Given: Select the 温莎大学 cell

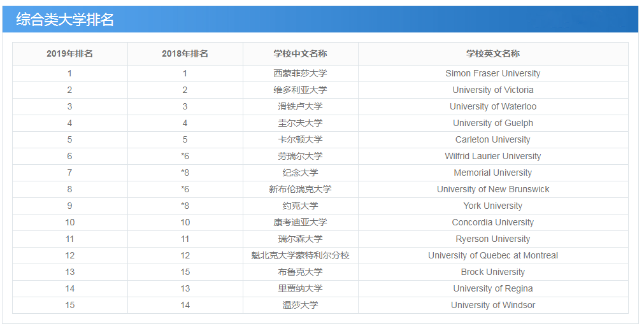Looking at the screenshot, I should click(300, 306).
